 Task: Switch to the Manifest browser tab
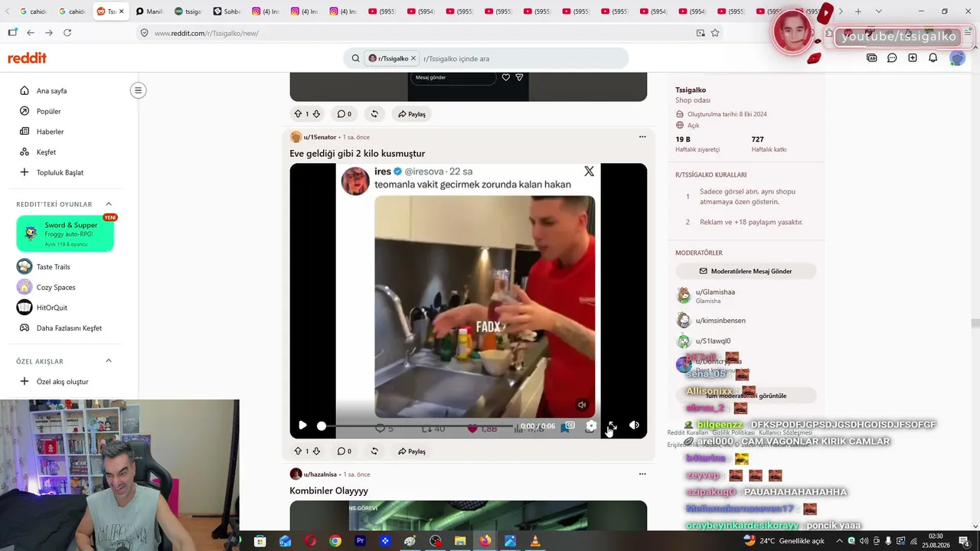[x=149, y=11]
